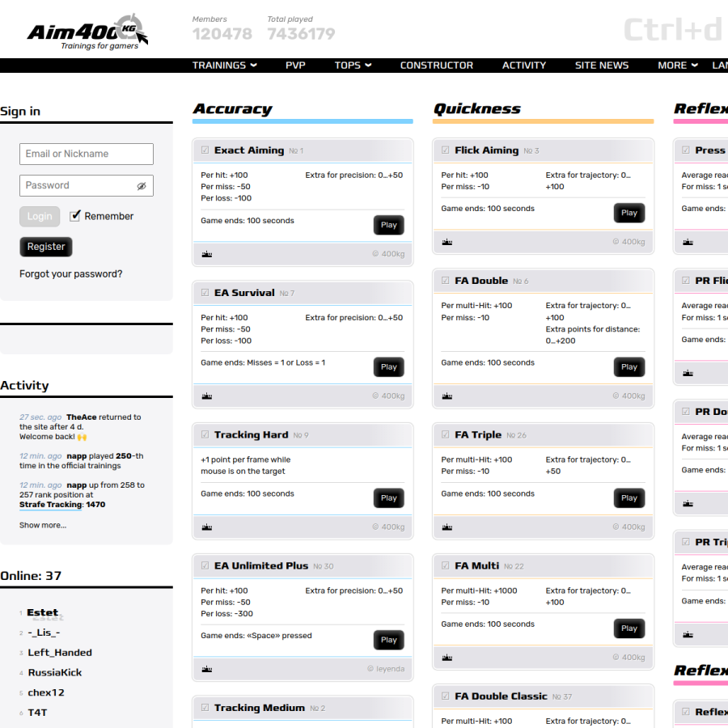728x728 pixels.
Task: Open the Exact Aiming training title
Action: tap(249, 150)
